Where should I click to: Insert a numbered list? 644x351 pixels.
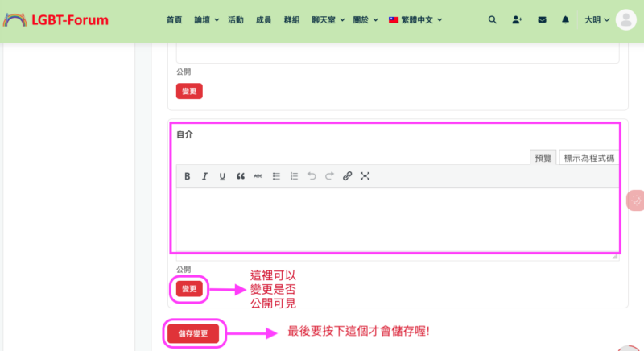click(x=294, y=176)
